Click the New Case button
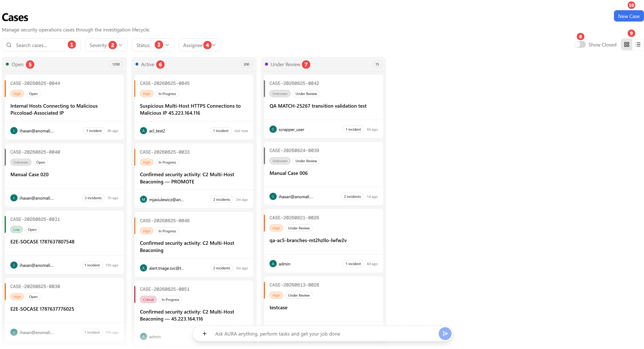644x349 pixels. (x=629, y=16)
